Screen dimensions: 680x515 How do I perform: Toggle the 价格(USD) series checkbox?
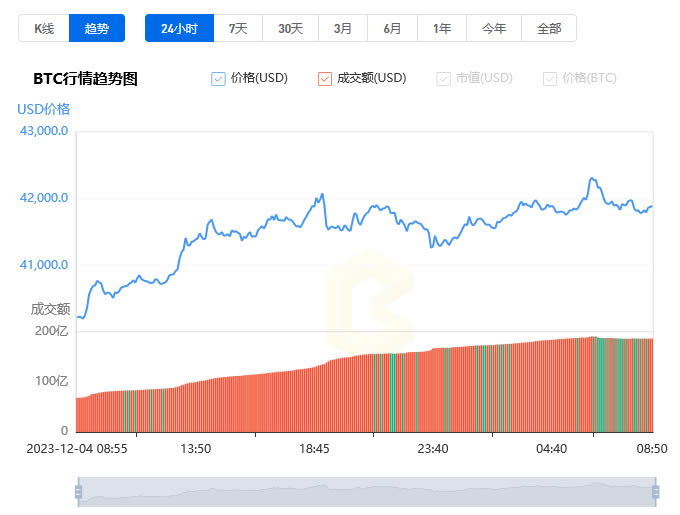(x=219, y=79)
